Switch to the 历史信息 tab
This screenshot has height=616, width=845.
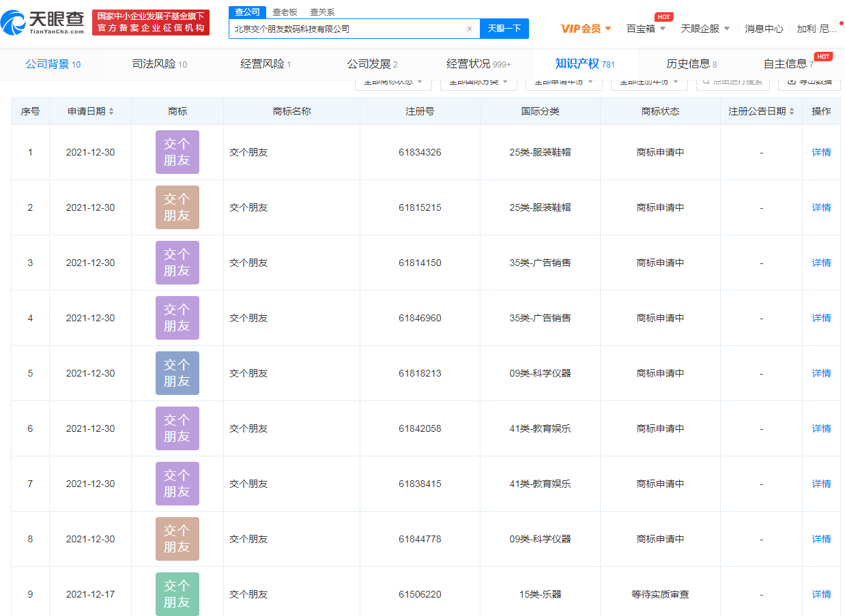pos(691,64)
